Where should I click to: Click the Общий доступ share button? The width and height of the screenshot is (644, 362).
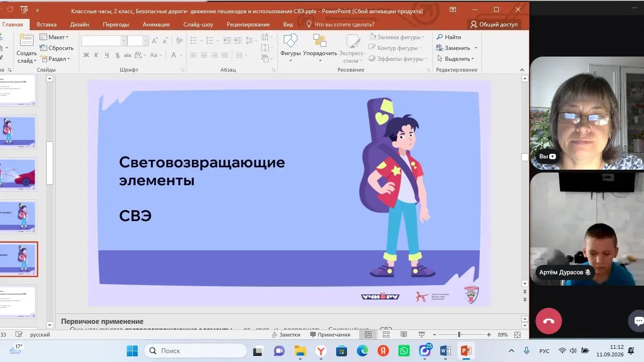tap(494, 25)
